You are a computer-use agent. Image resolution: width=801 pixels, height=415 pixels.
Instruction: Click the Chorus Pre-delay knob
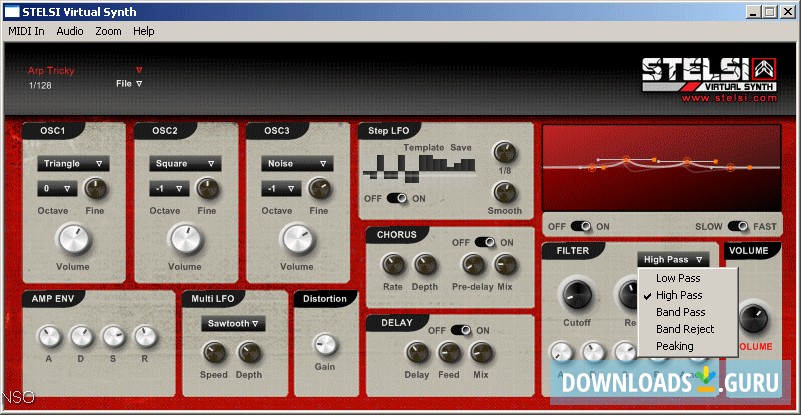(474, 265)
